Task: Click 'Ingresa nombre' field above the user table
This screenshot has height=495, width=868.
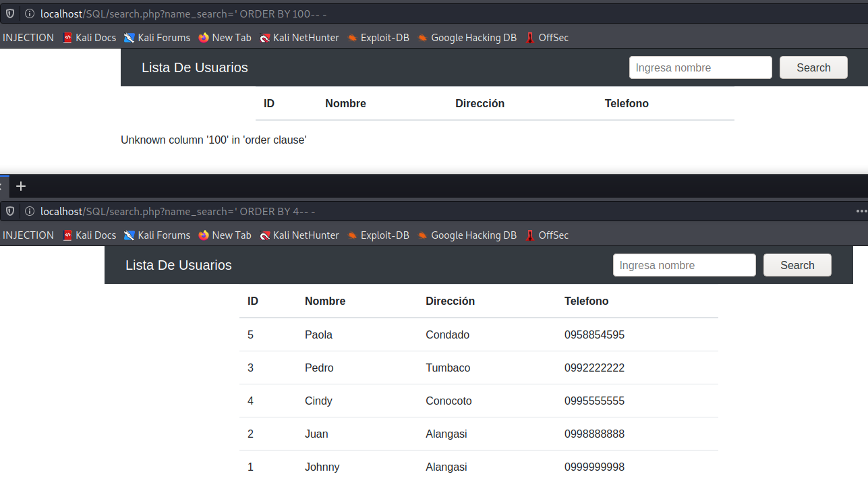Action: (x=685, y=265)
